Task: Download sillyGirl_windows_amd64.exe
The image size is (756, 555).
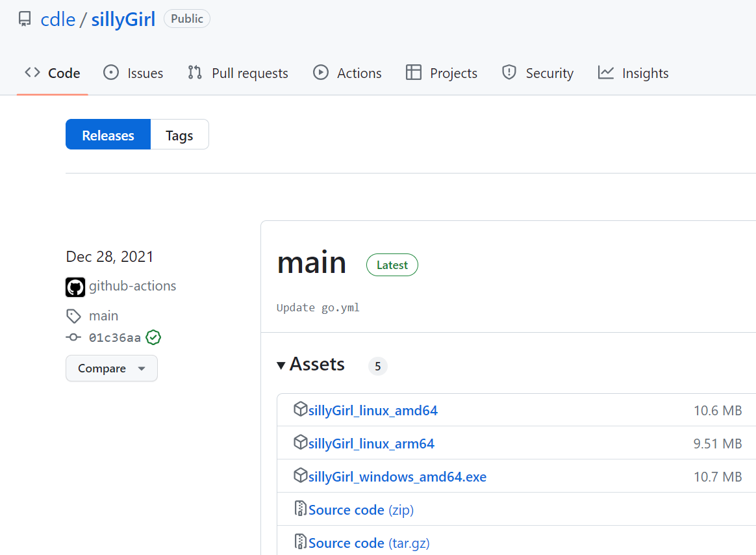Action: (x=397, y=477)
